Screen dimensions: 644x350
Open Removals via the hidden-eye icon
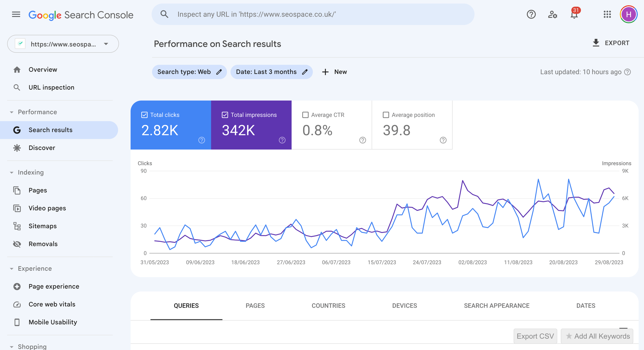(x=16, y=244)
